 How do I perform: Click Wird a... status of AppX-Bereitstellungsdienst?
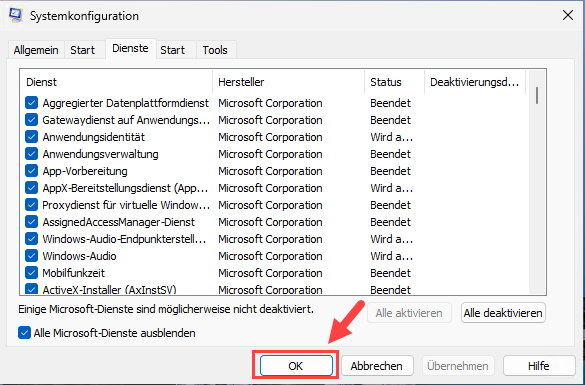pyautogui.click(x=391, y=188)
